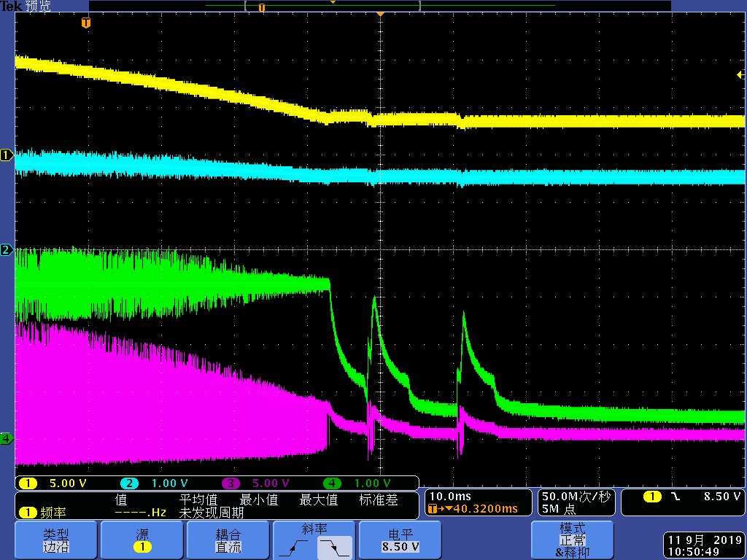Open the 源 source menu button
747x560 pixels.
click(x=142, y=540)
